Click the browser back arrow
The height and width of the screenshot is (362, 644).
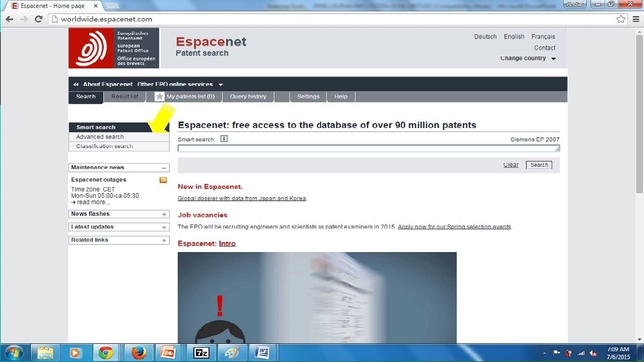[x=9, y=19]
